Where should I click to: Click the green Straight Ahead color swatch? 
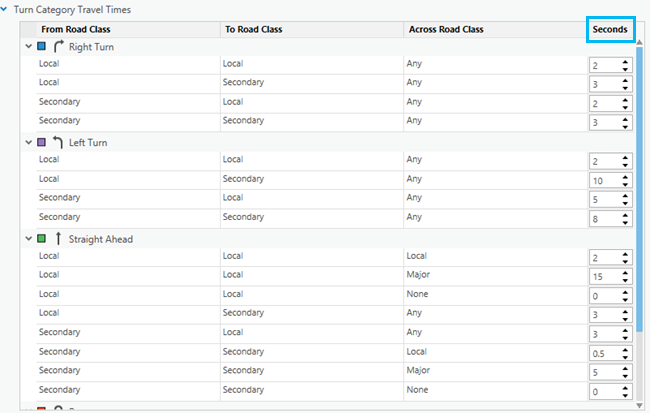coord(42,239)
